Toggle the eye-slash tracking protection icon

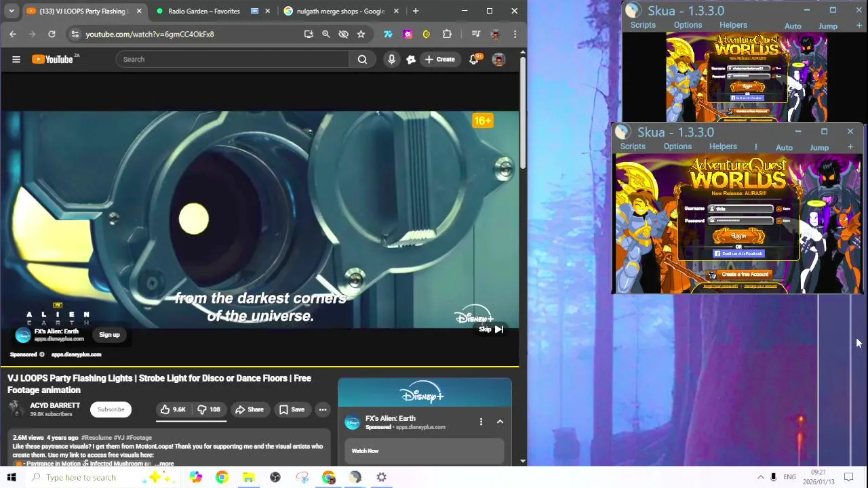pos(343,34)
